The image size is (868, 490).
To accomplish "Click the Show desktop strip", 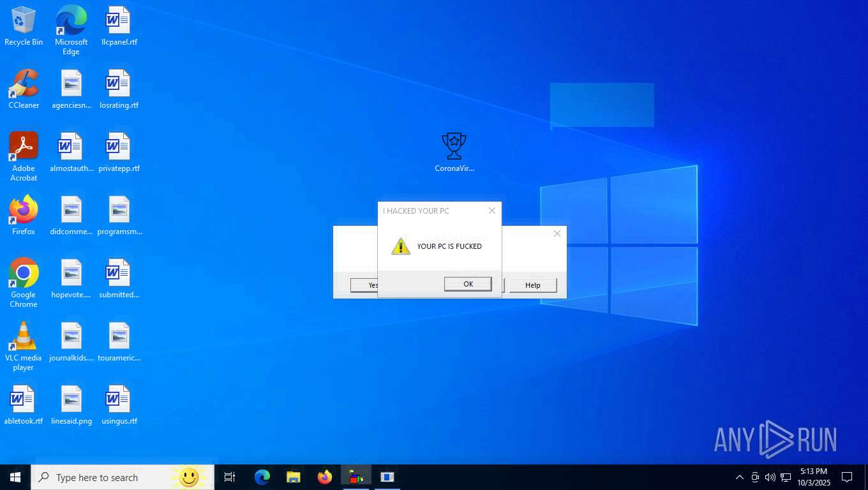I will [x=866, y=477].
